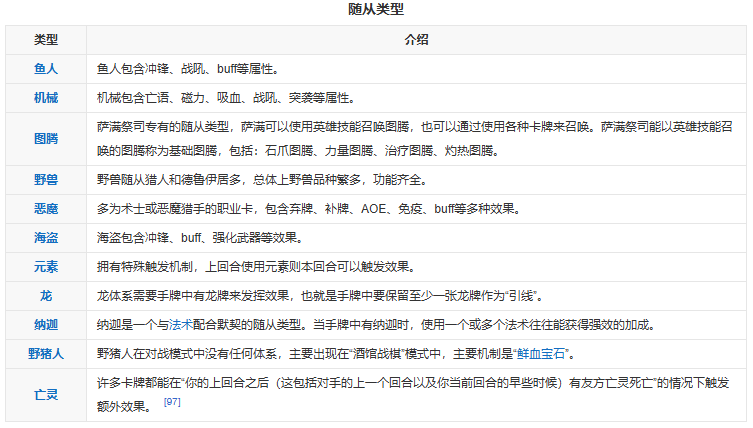Follow the 法术 link in 纳迦 row
The image size is (753, 428).
pos(181,325)
